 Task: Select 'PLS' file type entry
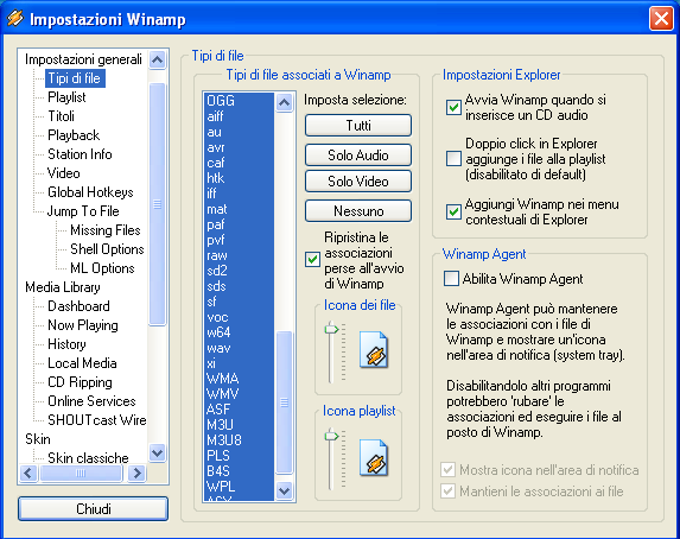[x=239, y=456]
